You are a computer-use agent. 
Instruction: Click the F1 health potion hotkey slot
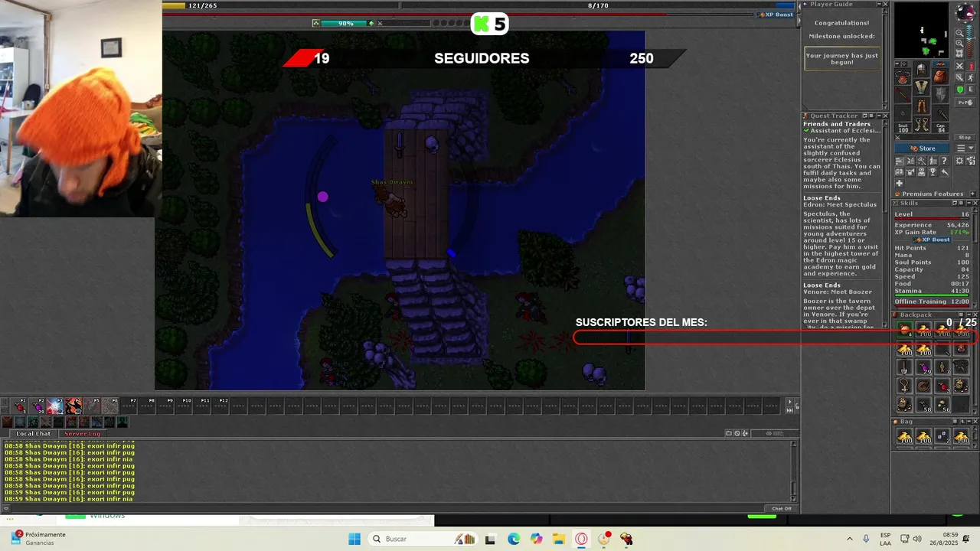tap(19, 406)
